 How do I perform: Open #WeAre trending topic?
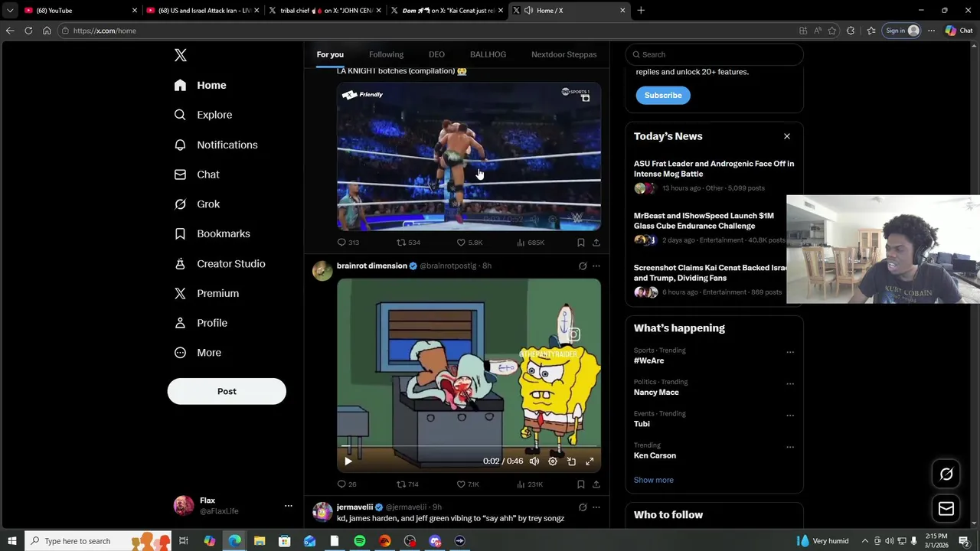point(648,360)
